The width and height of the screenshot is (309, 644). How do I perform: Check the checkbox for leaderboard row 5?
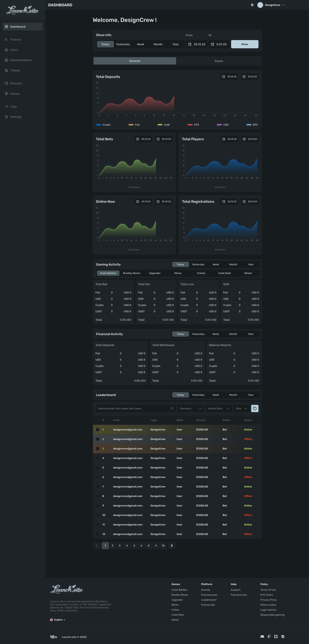pos(97,467)
